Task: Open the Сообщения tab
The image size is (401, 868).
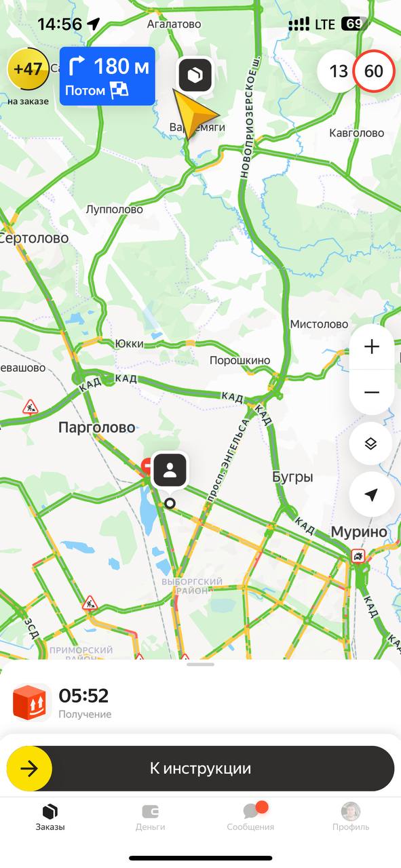Action: [x=250, y=817]
